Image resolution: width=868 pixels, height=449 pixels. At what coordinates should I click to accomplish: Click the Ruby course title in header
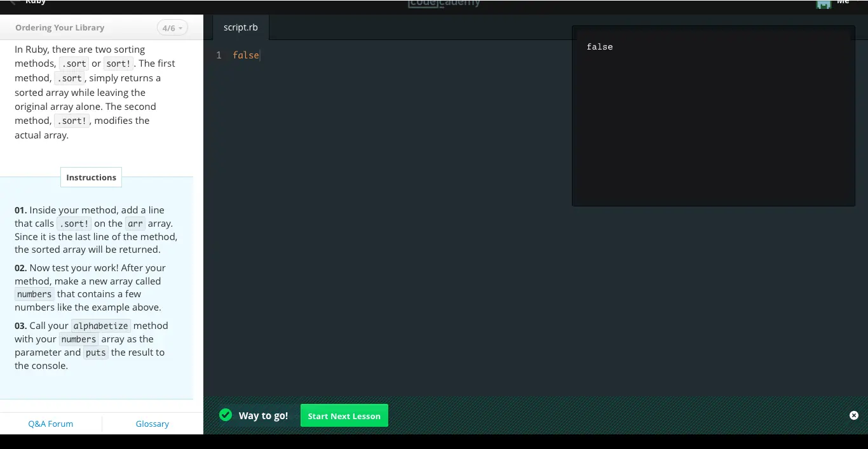[x=36, y=3]
